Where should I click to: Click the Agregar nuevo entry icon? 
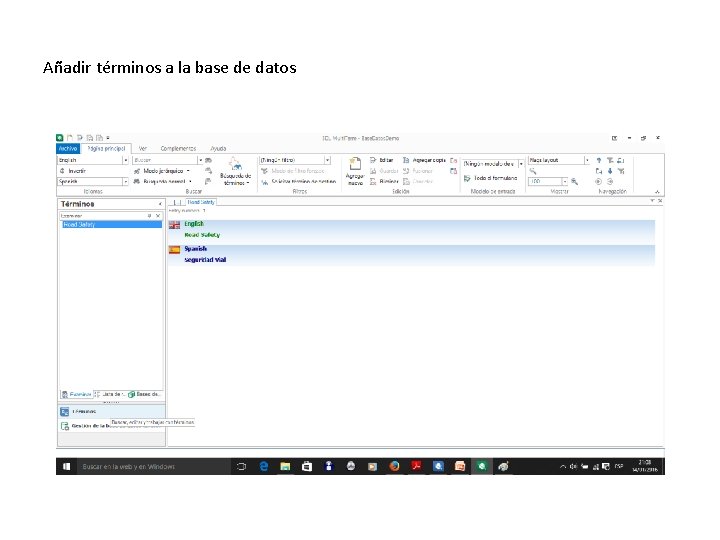tap(354, 170)
